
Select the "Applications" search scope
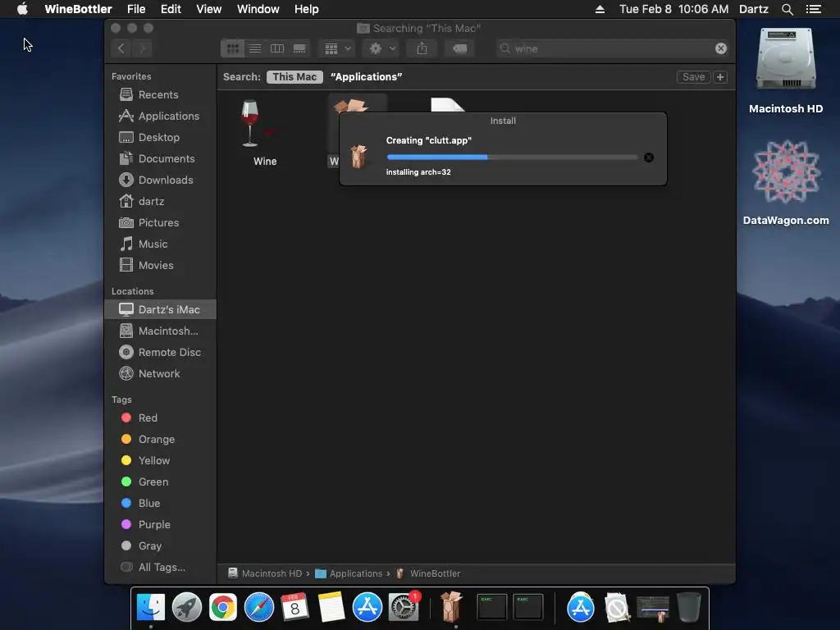click(367, 77)
